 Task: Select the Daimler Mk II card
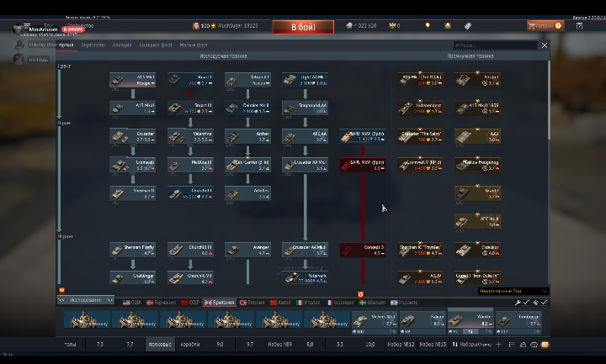coord(247,108)
